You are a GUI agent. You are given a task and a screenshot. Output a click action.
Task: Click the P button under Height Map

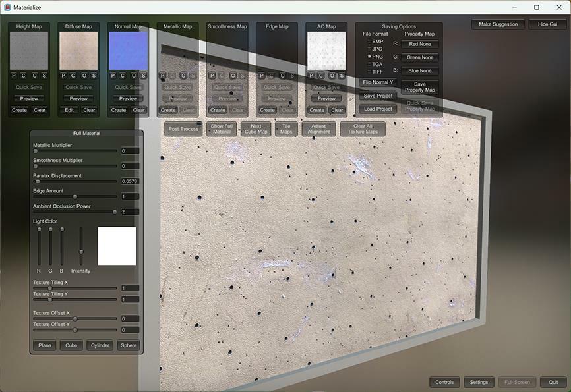coord(14,76)
